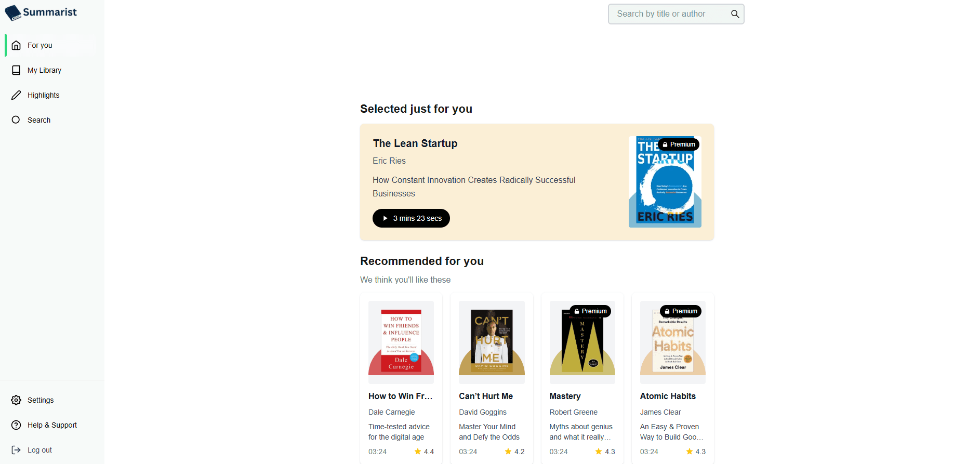Click Premium badge on Atomic Habits
The image size is (980, 464).
(681, 311)
